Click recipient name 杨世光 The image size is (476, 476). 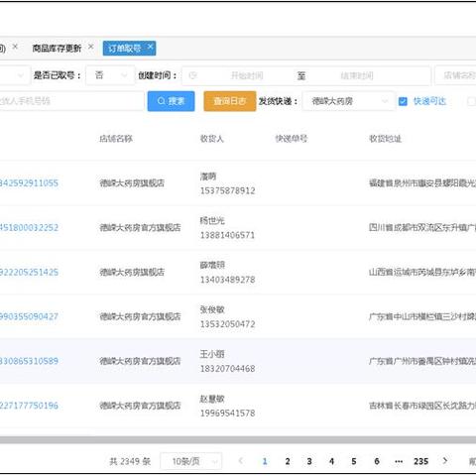point(212,220)
